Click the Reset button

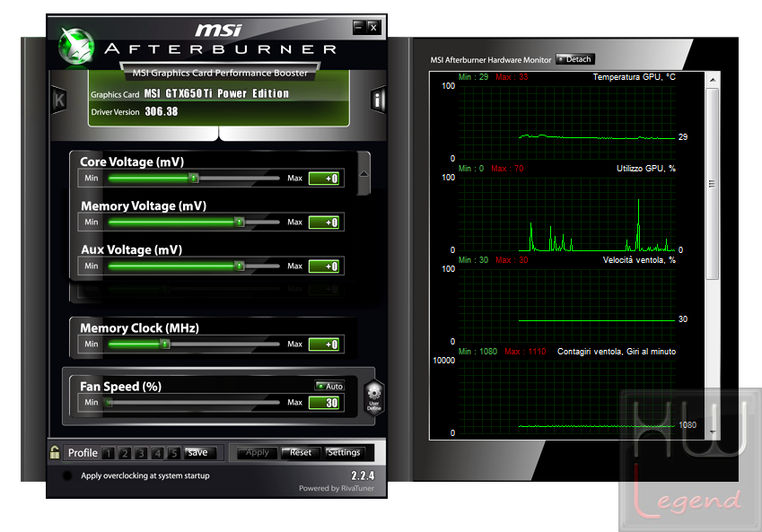point(301,453)
